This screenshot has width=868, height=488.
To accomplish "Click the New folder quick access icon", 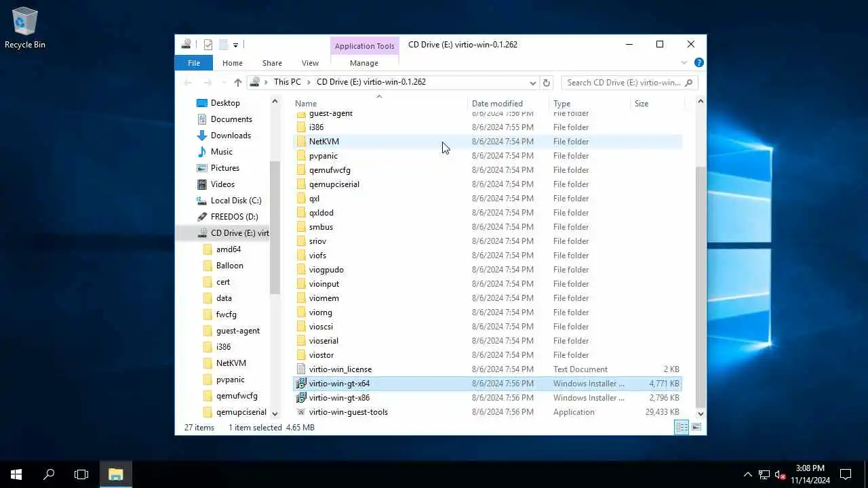I will click(x=223, y=45).
